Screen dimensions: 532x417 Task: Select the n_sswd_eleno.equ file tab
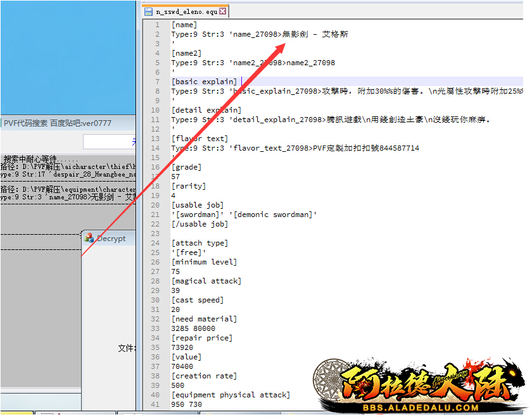click(x=187, y=11)
